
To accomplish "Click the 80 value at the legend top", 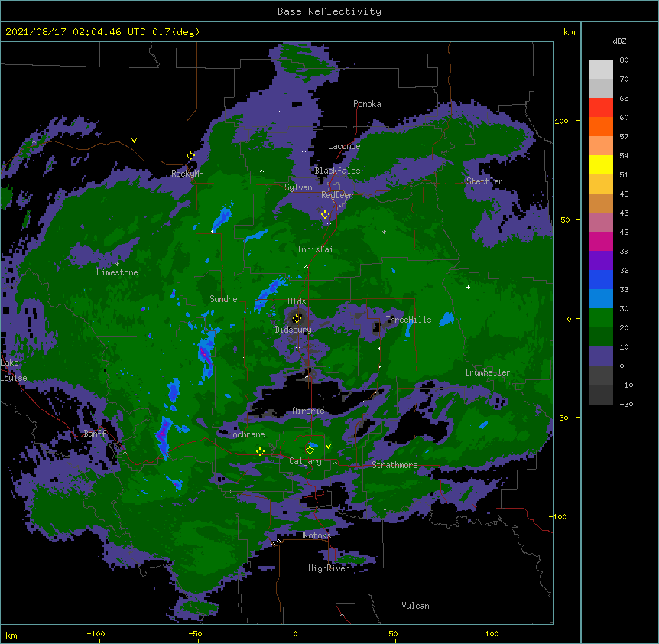I will pyautogui.click(x=624, y=60).
